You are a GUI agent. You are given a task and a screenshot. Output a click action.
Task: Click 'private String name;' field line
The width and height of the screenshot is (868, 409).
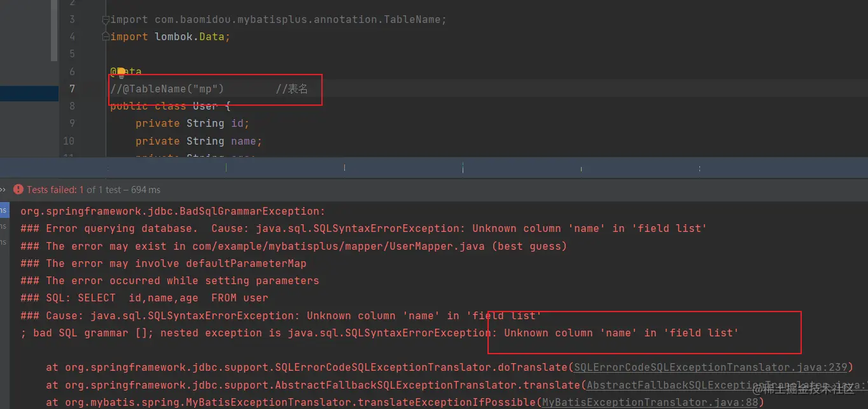click(x=199, y=141)
